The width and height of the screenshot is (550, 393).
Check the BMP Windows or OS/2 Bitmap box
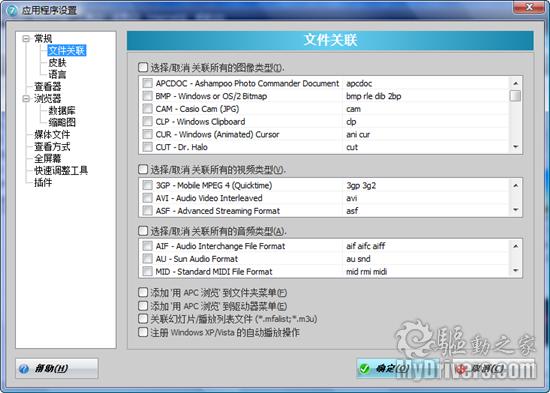[147, 96]
